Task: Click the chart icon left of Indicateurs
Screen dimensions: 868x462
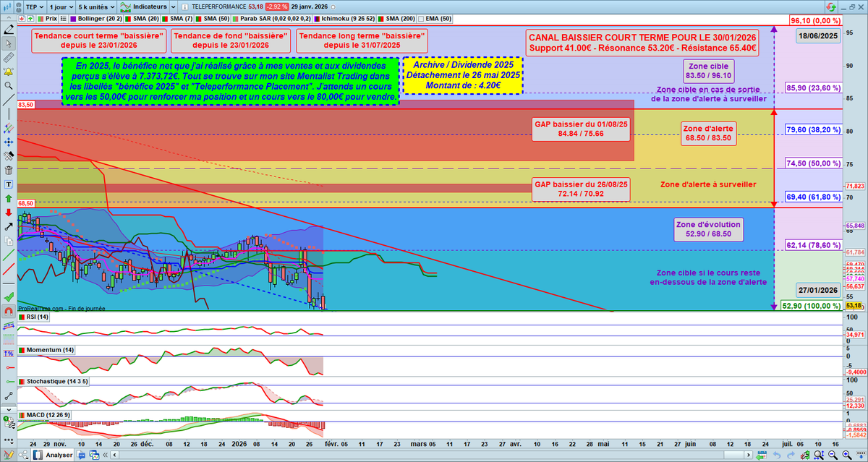Action: point(125,7)
